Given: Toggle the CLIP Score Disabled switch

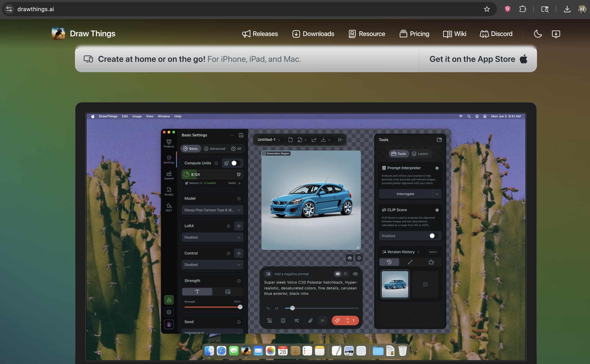Looking at the screenshot, I should (x=434, y=236).
